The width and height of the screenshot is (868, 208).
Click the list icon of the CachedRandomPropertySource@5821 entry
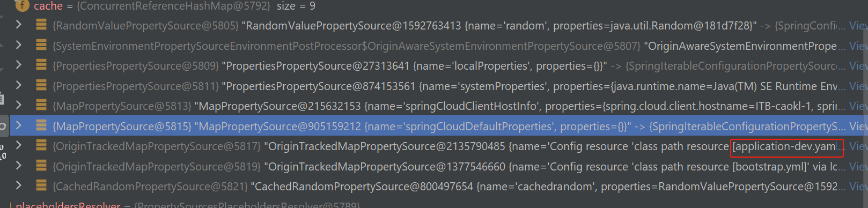(41, 186)
